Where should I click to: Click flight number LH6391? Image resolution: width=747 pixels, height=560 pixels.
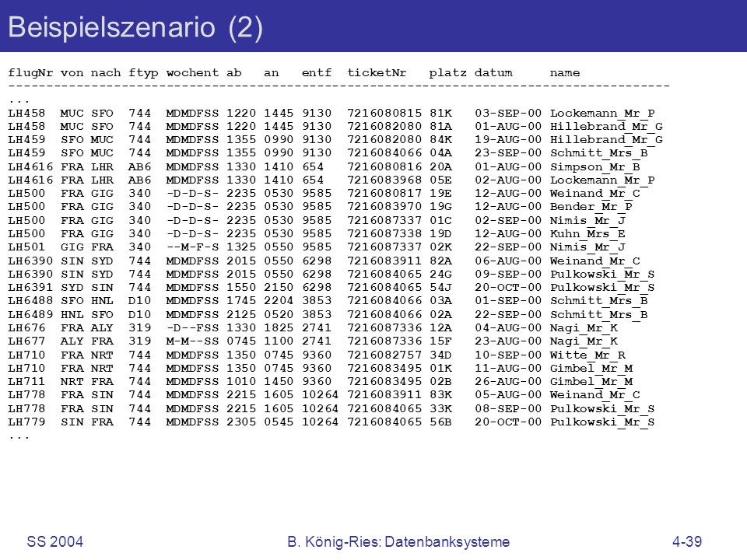(x=30, y=288)
